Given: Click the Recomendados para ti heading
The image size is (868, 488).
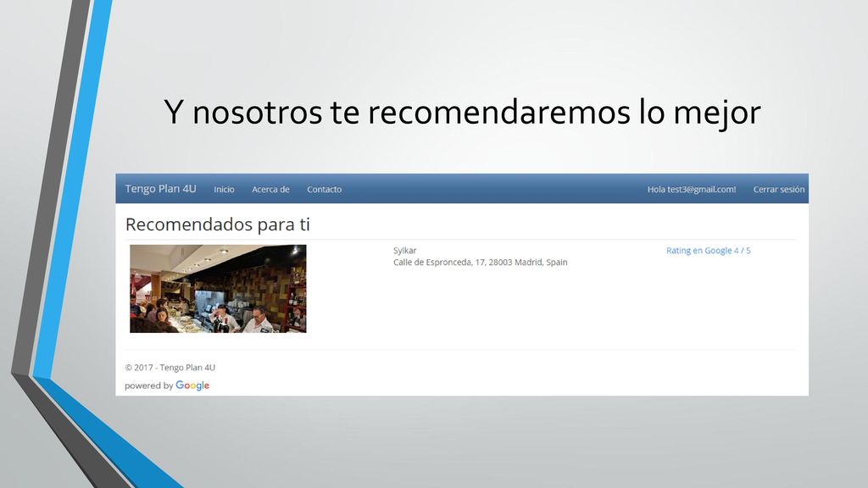Looking at the screenshot, I should pyautogui.click(x=218, y=224).
